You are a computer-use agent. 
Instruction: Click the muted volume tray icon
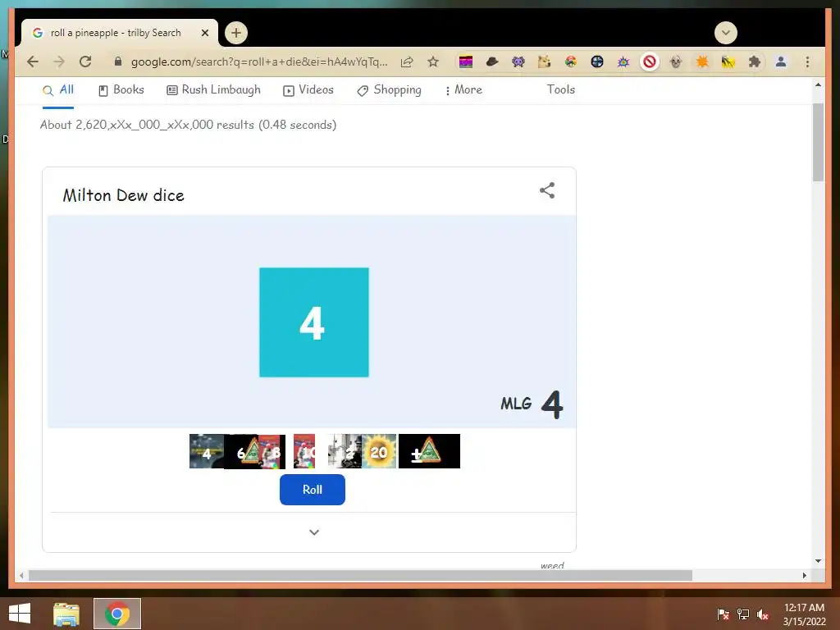(763, 614)
